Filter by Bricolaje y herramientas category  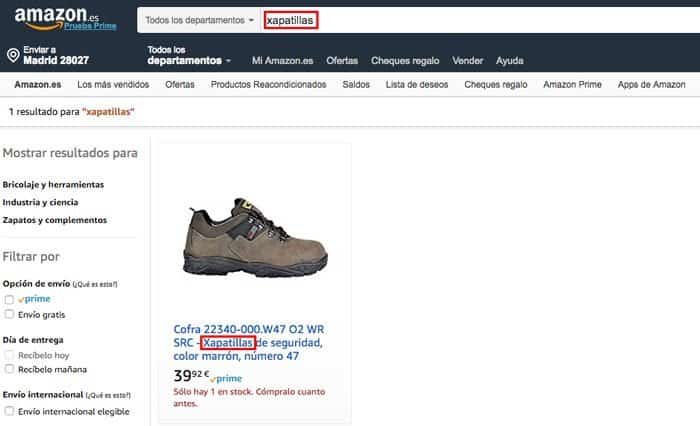coord(53,184)
